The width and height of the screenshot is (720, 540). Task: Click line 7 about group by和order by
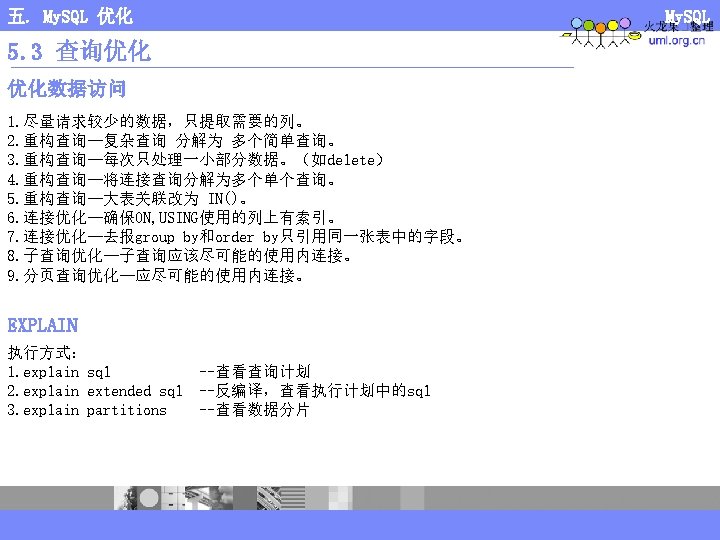tap(236, 237)
